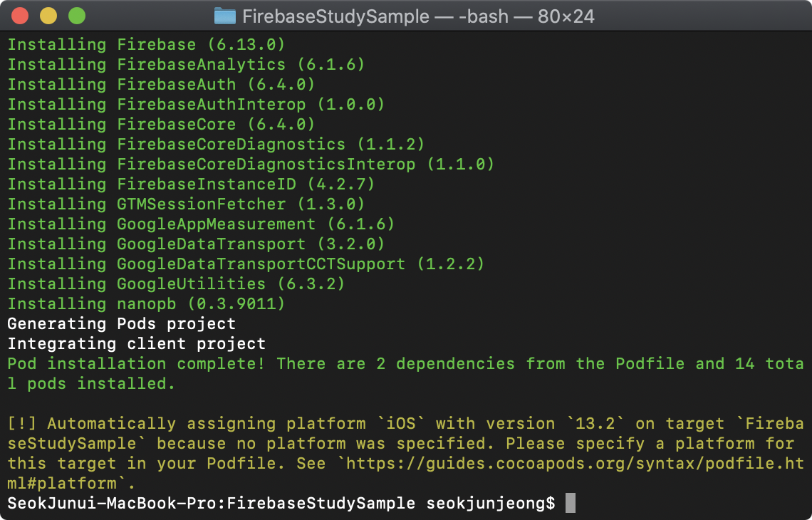This screenshot has height=520, width=812.
Task: Click the window title FirebaseStudySample text
Action: [x=335, y=16]
